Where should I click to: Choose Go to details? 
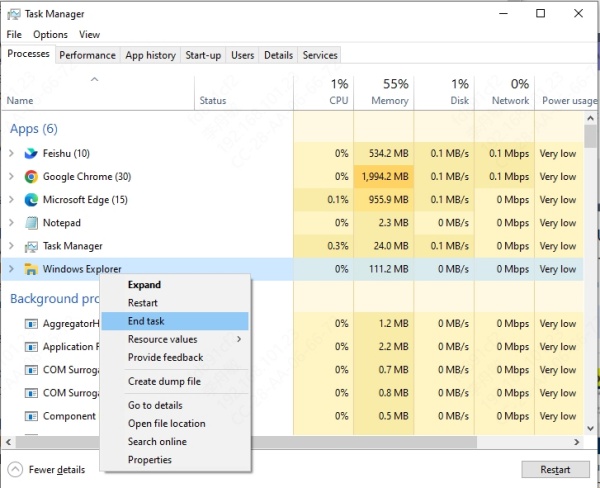click(175, 405)
